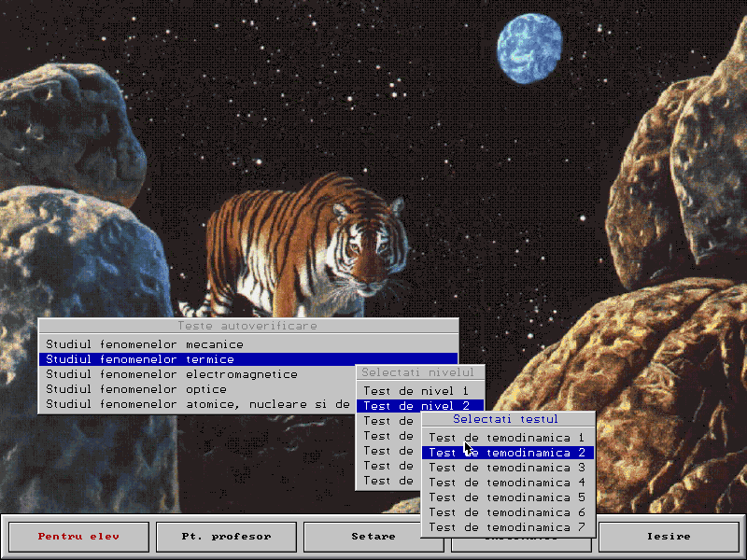747x560 pixels.
Task: Open Test de temodinamica 1
Action: (x=506, y=438)
